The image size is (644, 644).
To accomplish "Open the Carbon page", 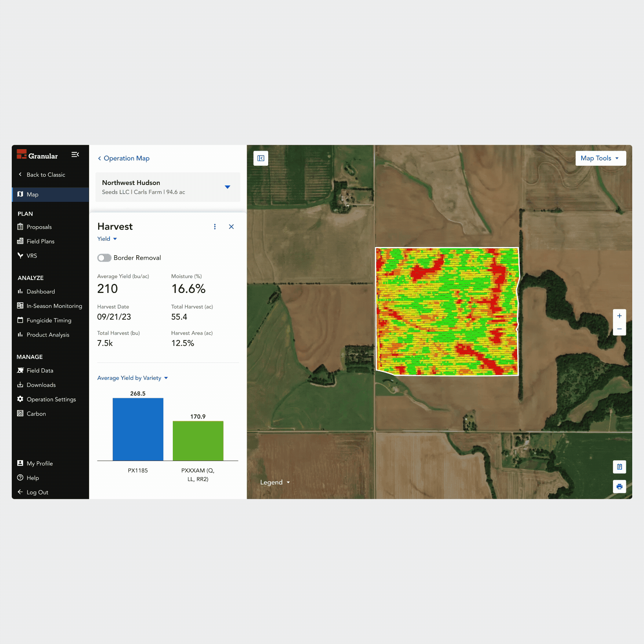I will click(36, 414).
